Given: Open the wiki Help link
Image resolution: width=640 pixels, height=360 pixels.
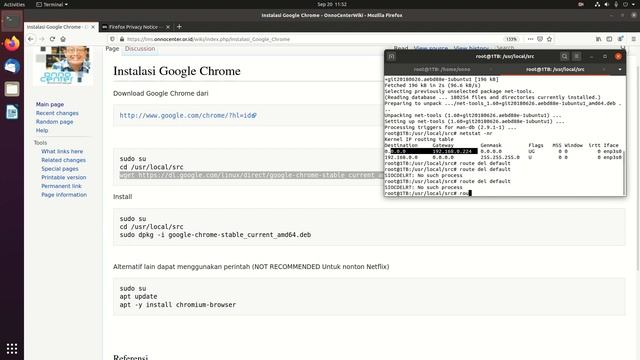Looking at the screenshot, I should [42, 130].
